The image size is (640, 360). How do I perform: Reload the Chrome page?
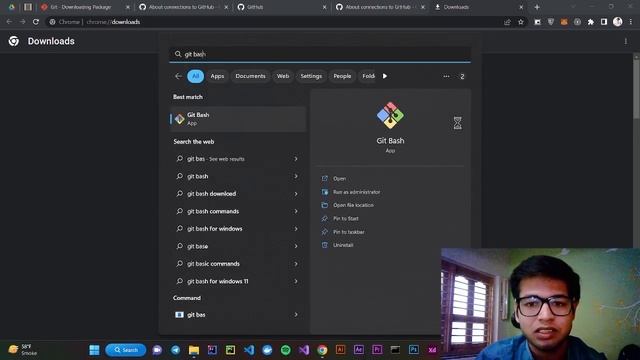click(x=36, y=22)
